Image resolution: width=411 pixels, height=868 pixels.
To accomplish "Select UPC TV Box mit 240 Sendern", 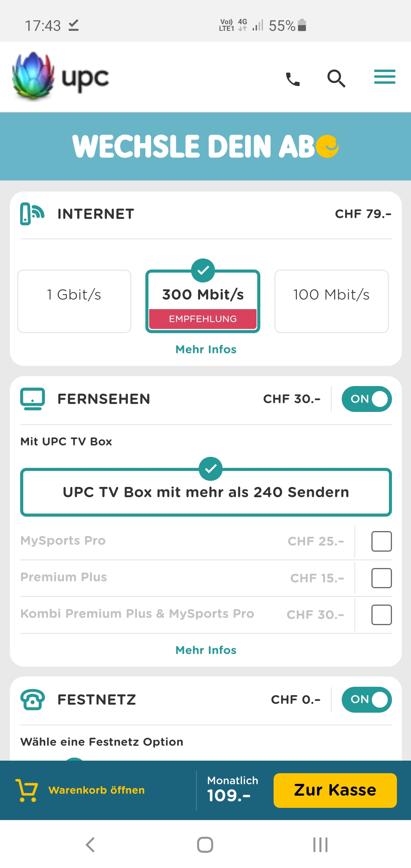I will tap(206, 492).
